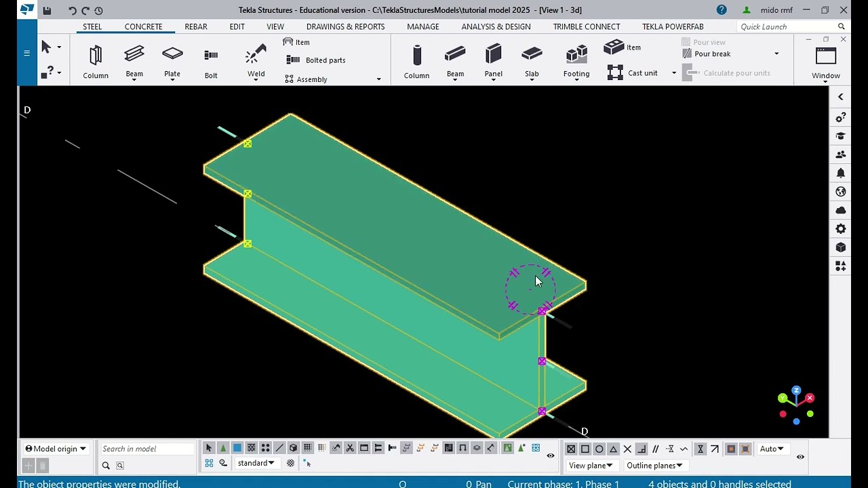Click the search magnifier under Search in model
The image size is (868, 488).
[x=106, y=465]
